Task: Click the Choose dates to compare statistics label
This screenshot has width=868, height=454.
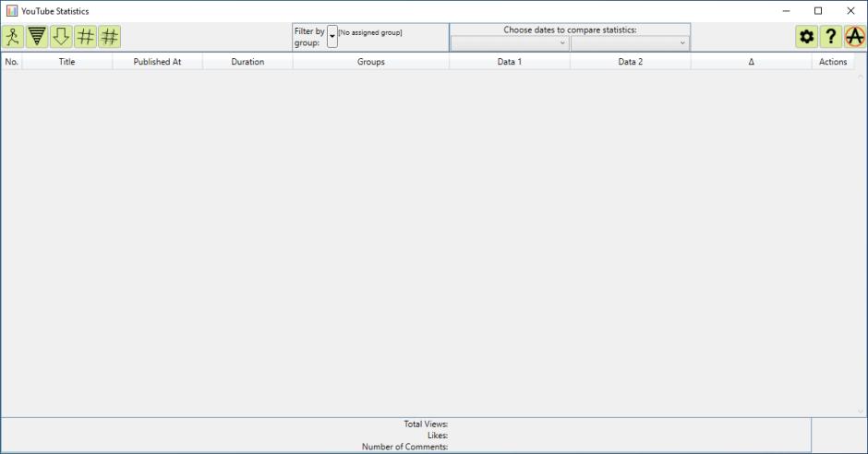Action: coord(570,30)
